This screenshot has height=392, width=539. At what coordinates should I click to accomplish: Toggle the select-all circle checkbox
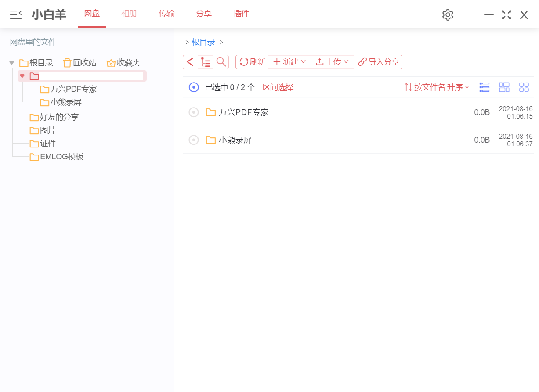point(194,87)
